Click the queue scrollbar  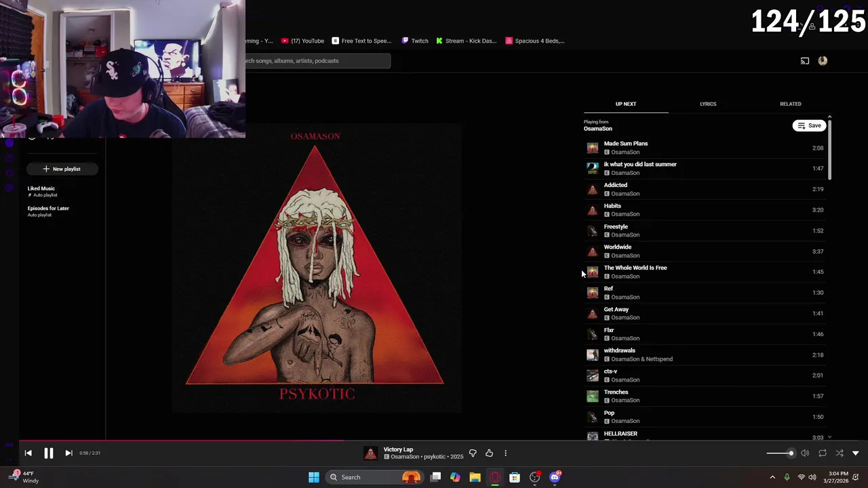pos(829,149)
